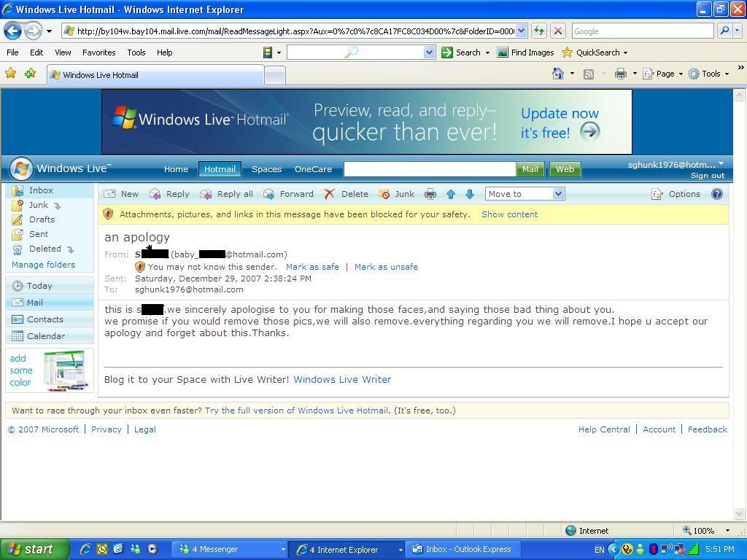747x560 pixels.
Task: Click the RSS feeds icon
Action: (589, 74)
